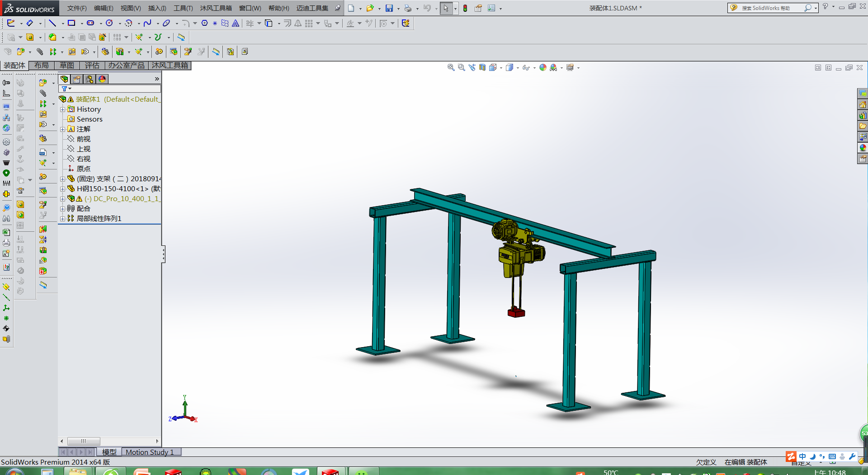The width and height of the screenshot is (868, 475).
Task: Switch to the 布局 command tab
Action: (42, 66)
